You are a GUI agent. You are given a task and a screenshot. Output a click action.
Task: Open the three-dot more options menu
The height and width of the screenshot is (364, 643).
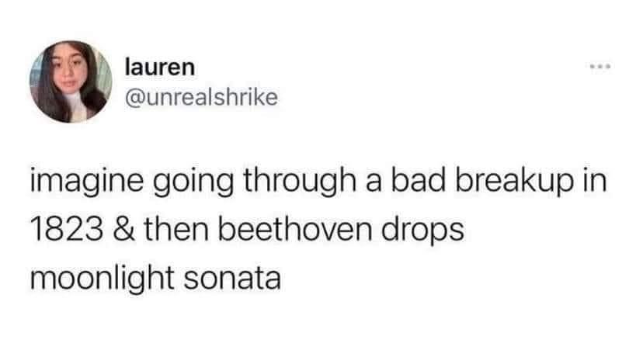[x=600, y=66]
